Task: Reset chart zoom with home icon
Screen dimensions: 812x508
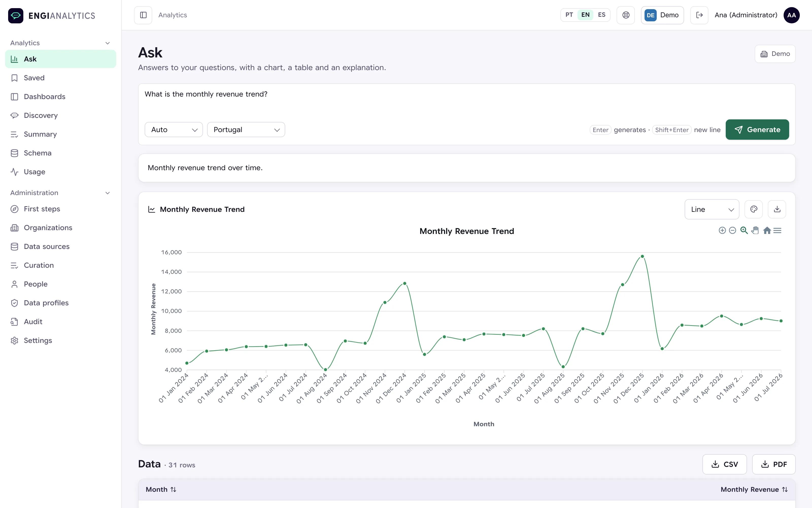Action: [x=767, y=230]
